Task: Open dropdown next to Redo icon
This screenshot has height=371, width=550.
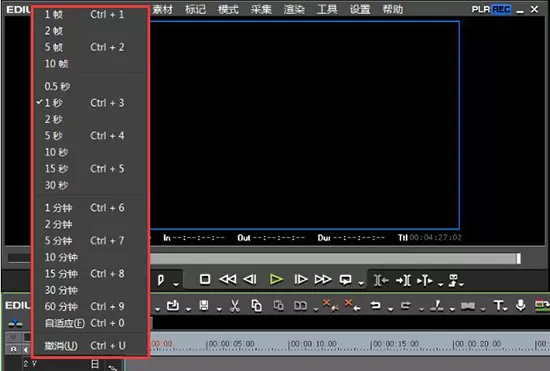Action: 421,310
